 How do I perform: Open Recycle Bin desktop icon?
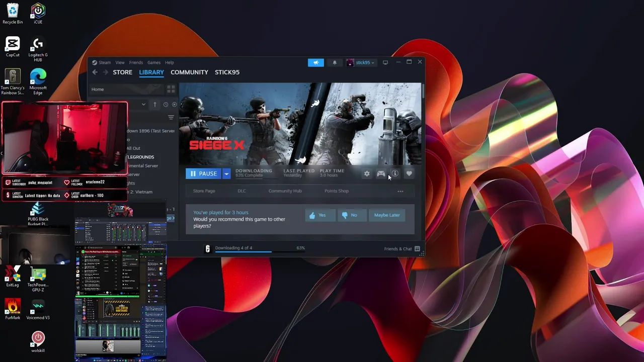tap(13, 14)
